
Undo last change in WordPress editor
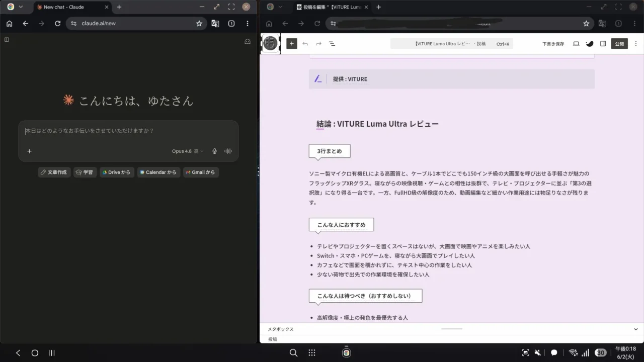(x=305, y=44)
